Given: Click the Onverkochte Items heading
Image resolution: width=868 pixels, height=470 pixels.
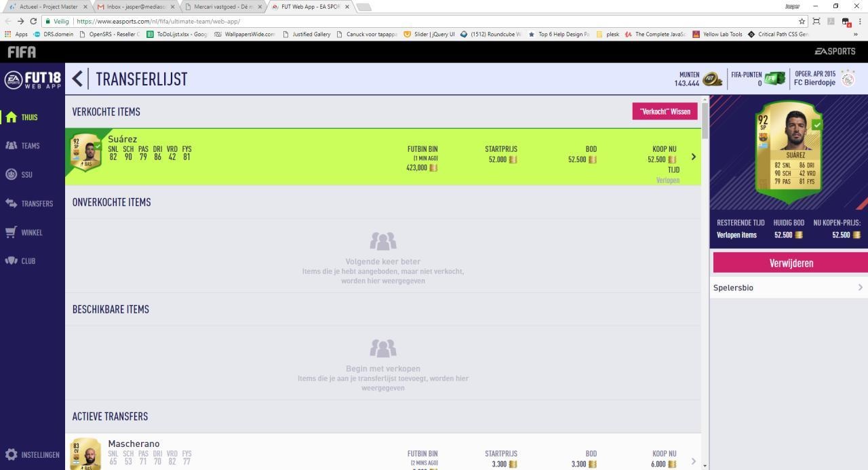Looking at the screenshot, I should (x=112, y=202).
